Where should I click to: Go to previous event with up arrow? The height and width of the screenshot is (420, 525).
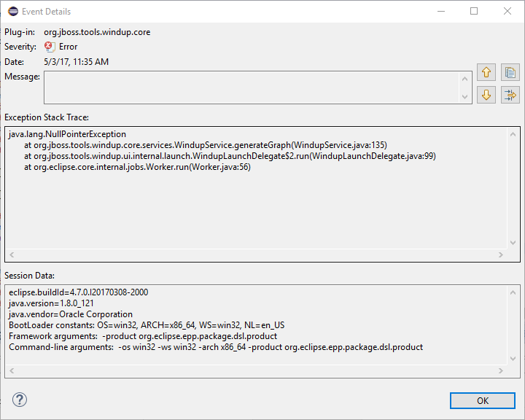tap(487, 73)
